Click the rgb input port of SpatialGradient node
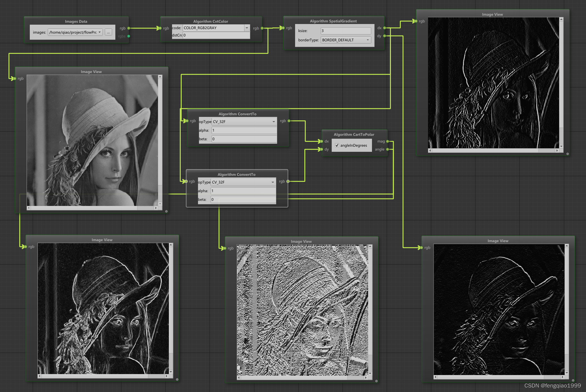 click(x=283, y=28)
